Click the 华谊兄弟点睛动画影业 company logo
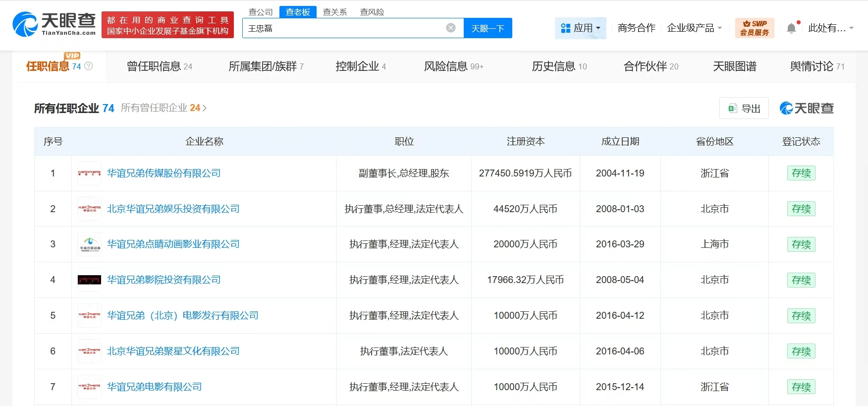Viewport: 868px width, 406px height. pyautogui.click(x=90, y=244)
